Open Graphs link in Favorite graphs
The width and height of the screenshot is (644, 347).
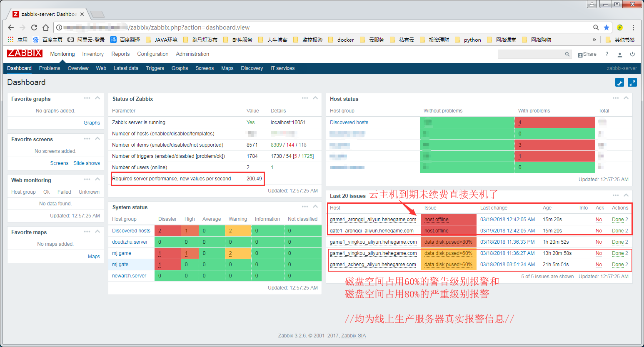(x=92, y=123)
